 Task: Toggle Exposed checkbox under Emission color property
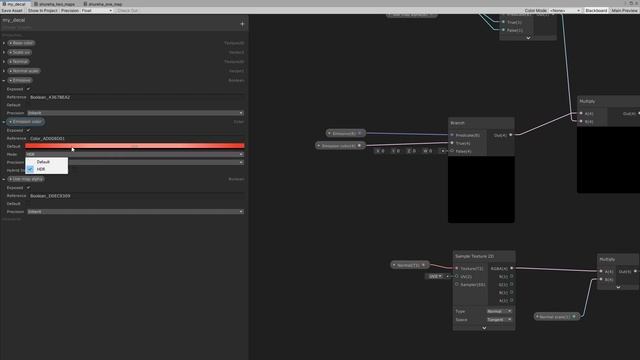click(x=28, y=130)
